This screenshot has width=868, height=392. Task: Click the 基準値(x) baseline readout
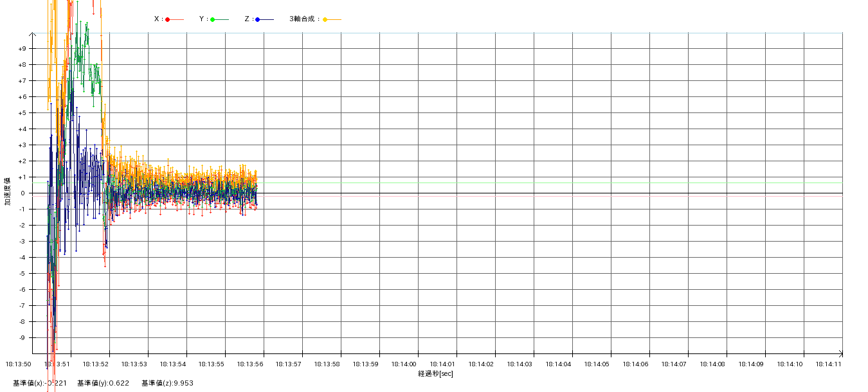tap(40, 383)
